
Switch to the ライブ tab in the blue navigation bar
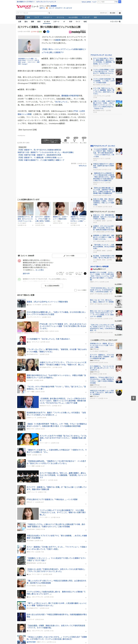(37, 17)
